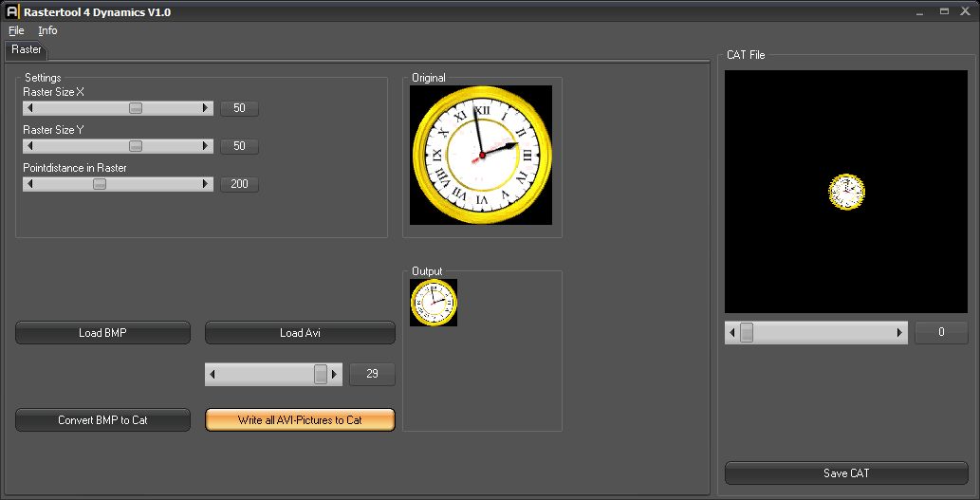Click the Rastertool app icon in title bar
Viewport: 980px width, 500px height.
pos(13,12)
